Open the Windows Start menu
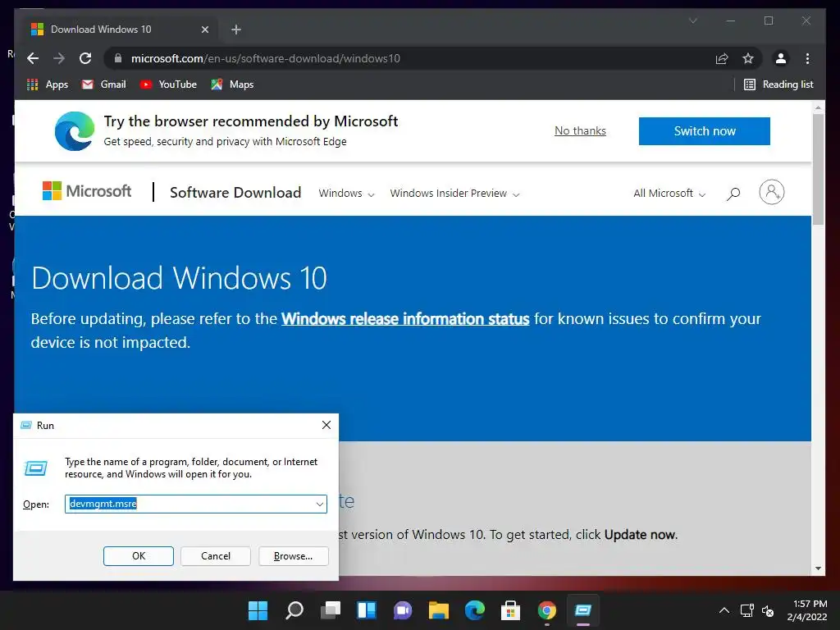This screenshot has height=630, width=840. pyautogui.click(x=258, y=610)
